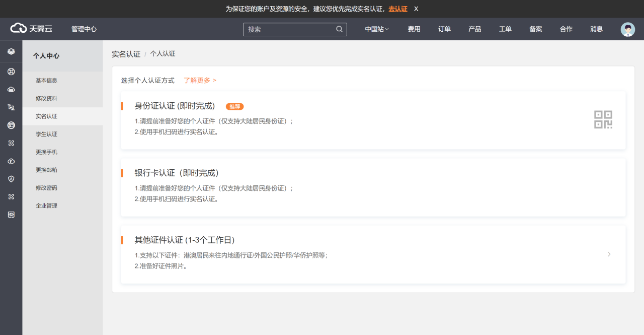
Task: Go to the 实名认证 breadcrumb
Action: pos(126,54)
